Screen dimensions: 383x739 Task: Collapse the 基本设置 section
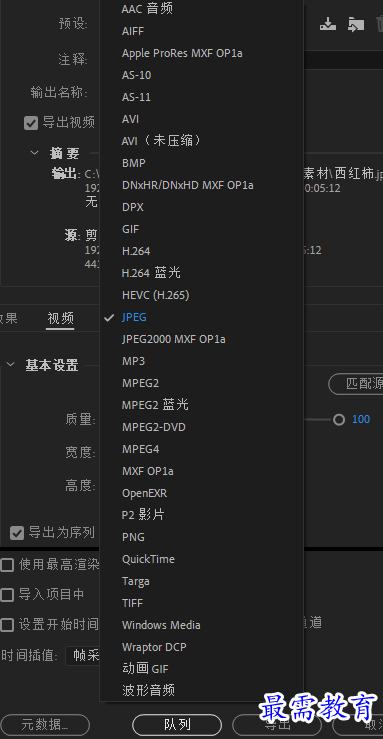pyautogui.click(x=11, y=365)
